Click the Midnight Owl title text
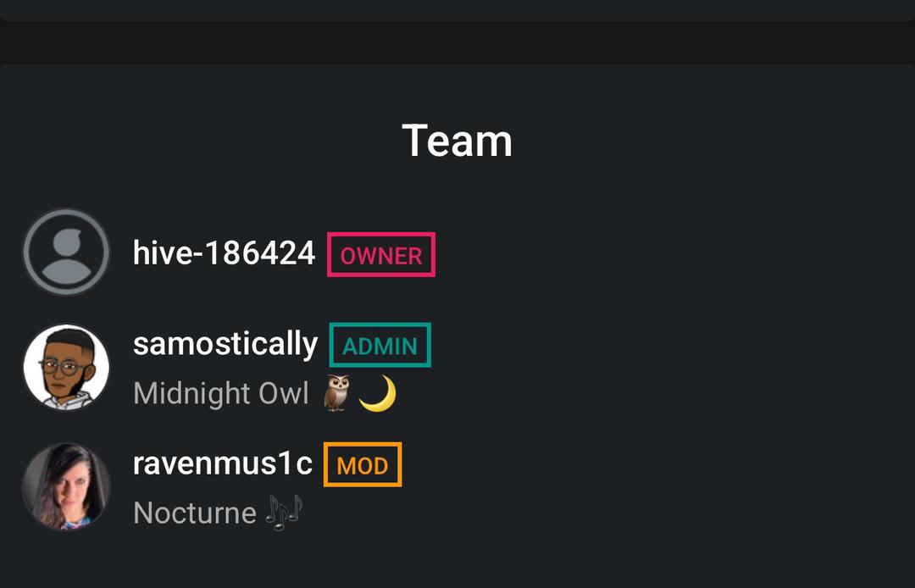 coord(221,394)
